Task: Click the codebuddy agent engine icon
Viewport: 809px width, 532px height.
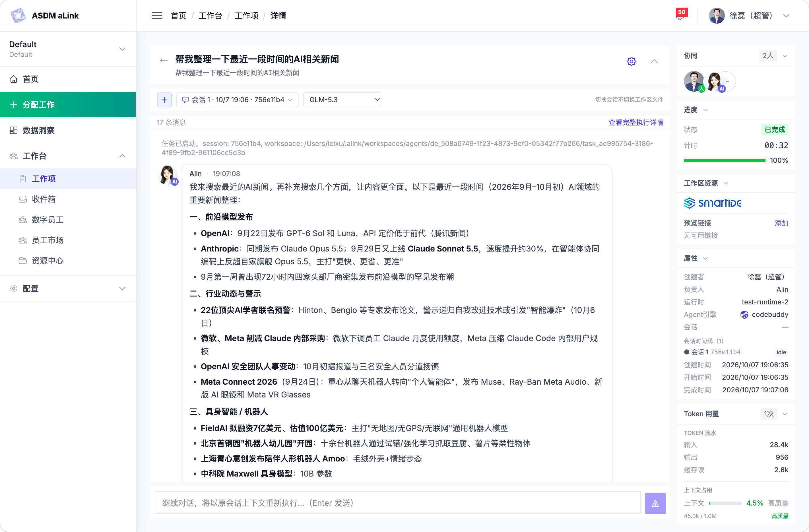Action: point(744,315)
